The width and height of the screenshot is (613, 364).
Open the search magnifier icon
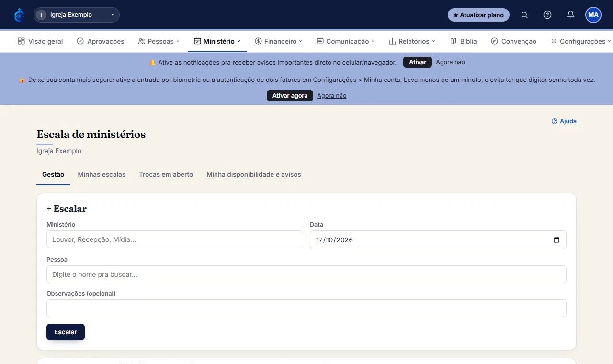click(524, 15)
